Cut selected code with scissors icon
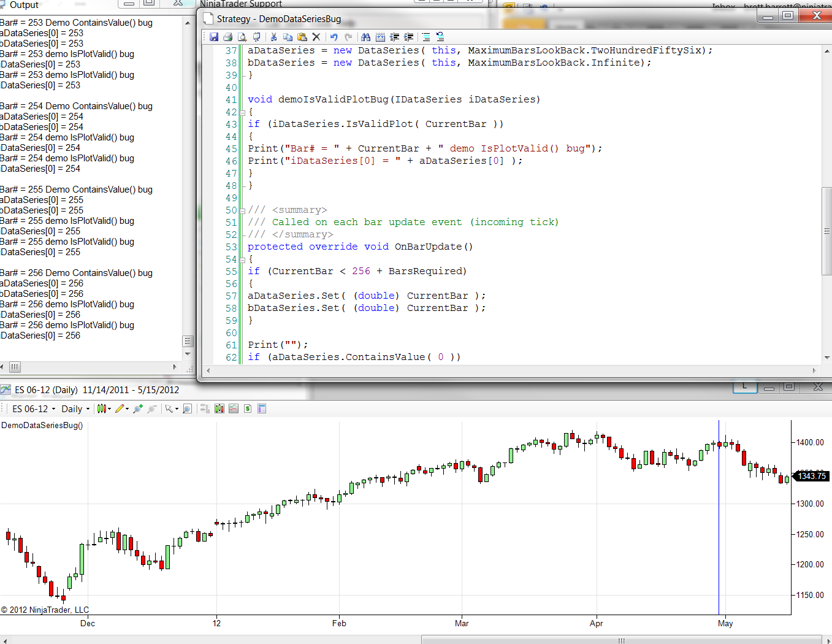Screen dimensions: 832x644 (273, 37)
